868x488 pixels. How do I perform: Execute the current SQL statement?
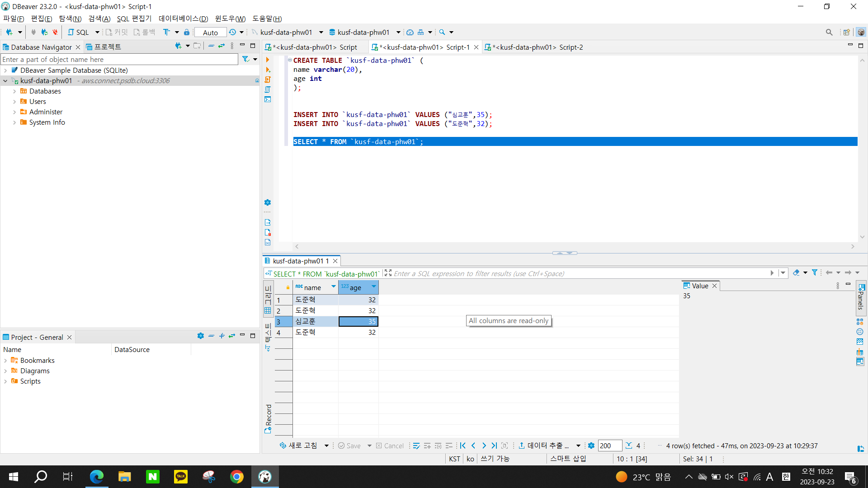pos(268,60)
